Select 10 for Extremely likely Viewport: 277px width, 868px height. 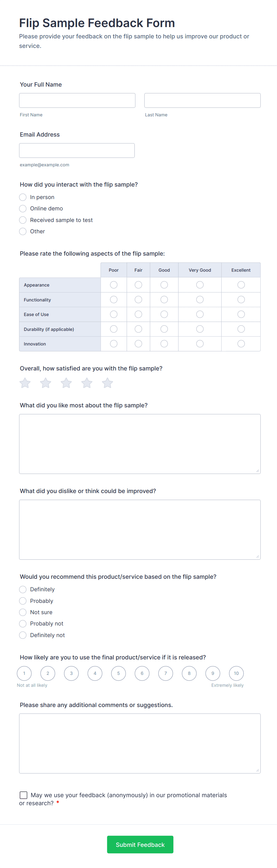236,673
